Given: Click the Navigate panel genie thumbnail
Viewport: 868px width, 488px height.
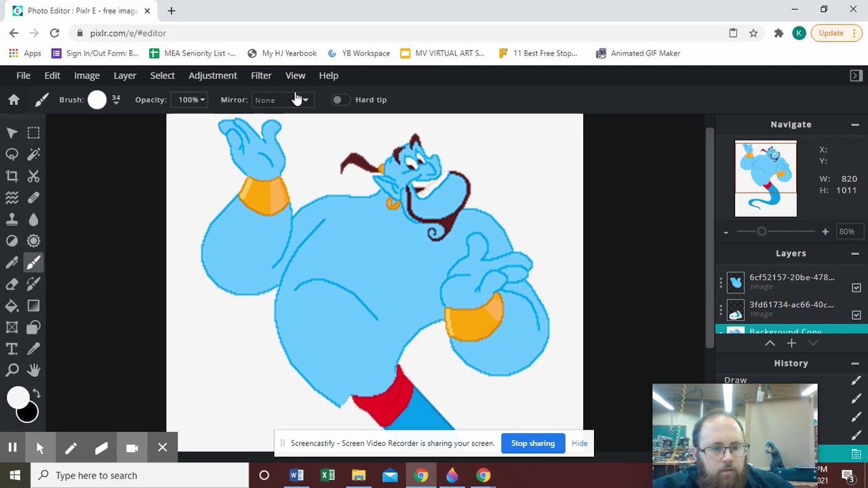Looking at the screenshot, I should click(x=766, y=179).
